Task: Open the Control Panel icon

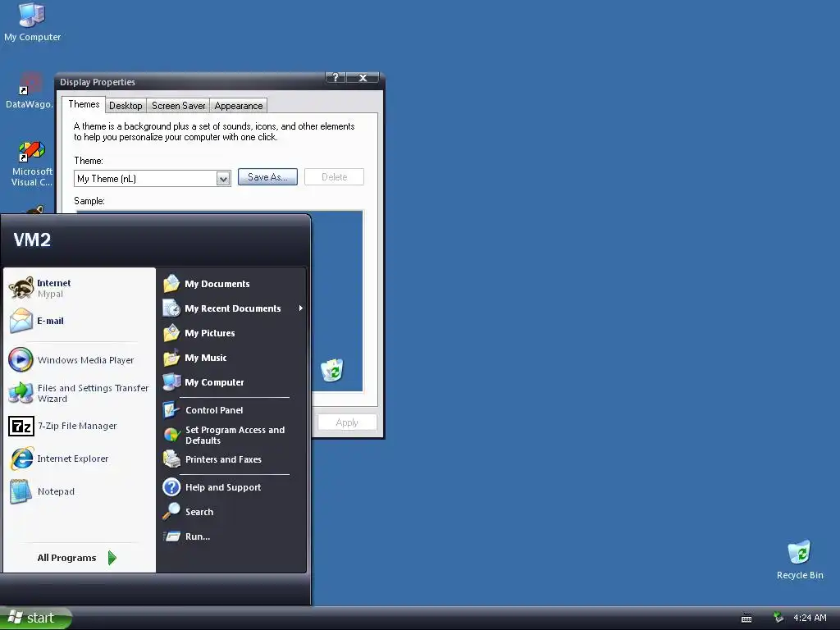Action: [171, 410]
